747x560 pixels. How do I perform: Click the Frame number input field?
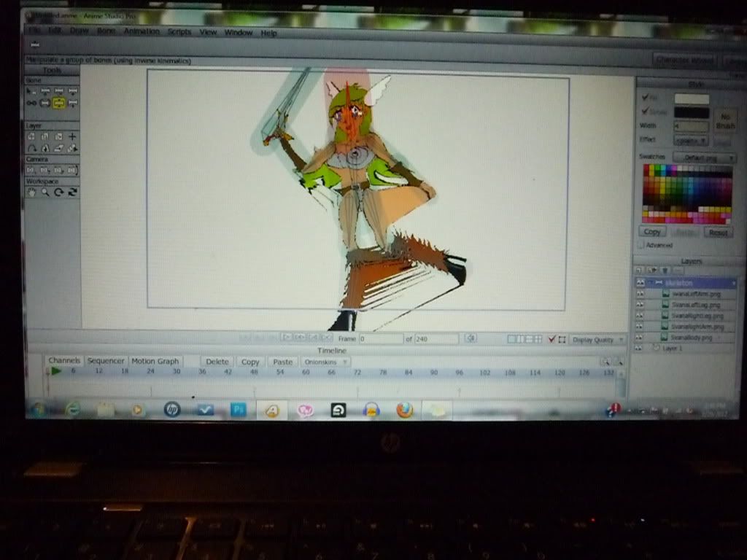click(380, 338)
